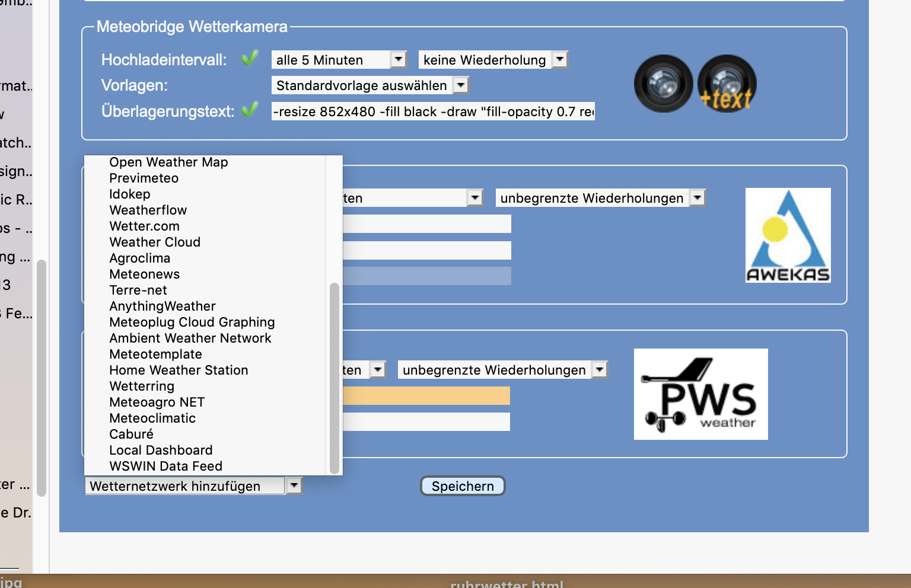
Task: Click the webcam preview camera icon
Action: (x=663, y=84)
